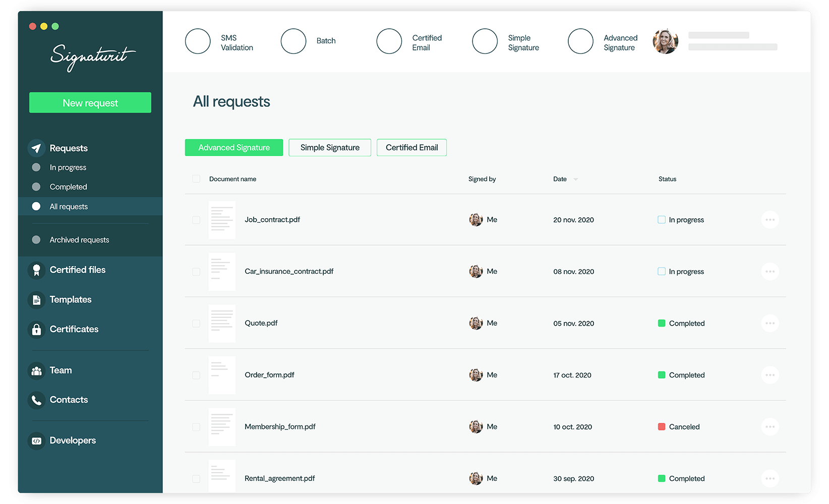Viewport: 829px width, 504px height.
Task: Open the Templates document icon
Action: coord(36,300)
